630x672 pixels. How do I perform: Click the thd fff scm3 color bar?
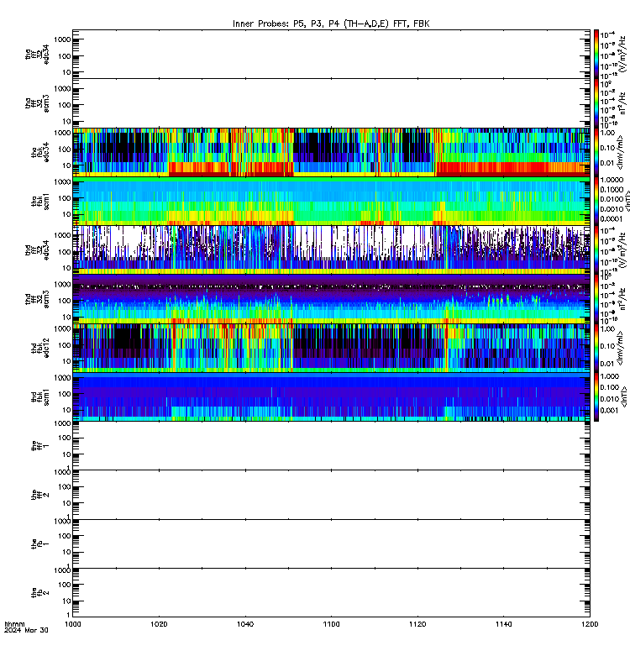[x=596, y=299]
